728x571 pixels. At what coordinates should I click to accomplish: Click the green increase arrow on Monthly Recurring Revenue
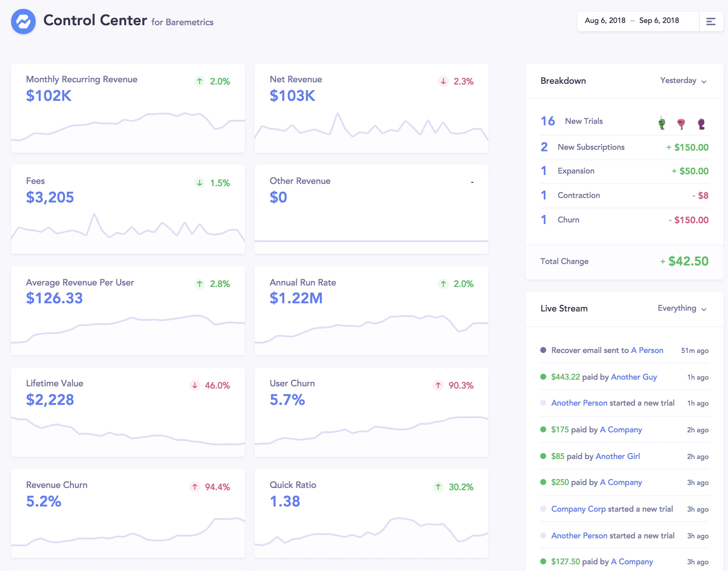tap(199, 81)
